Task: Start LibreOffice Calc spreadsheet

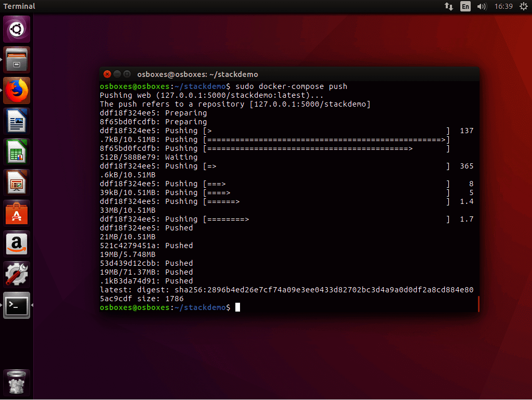Action: [x=17, y=152]
